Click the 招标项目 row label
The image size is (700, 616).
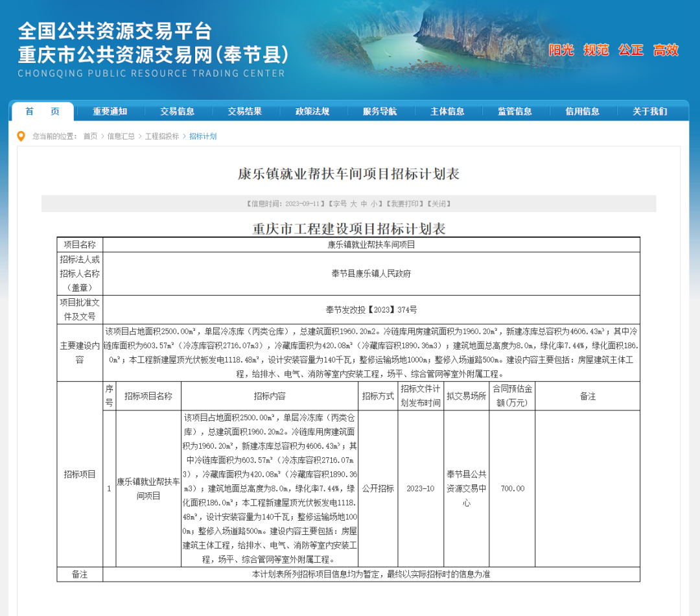click(80, 474)
